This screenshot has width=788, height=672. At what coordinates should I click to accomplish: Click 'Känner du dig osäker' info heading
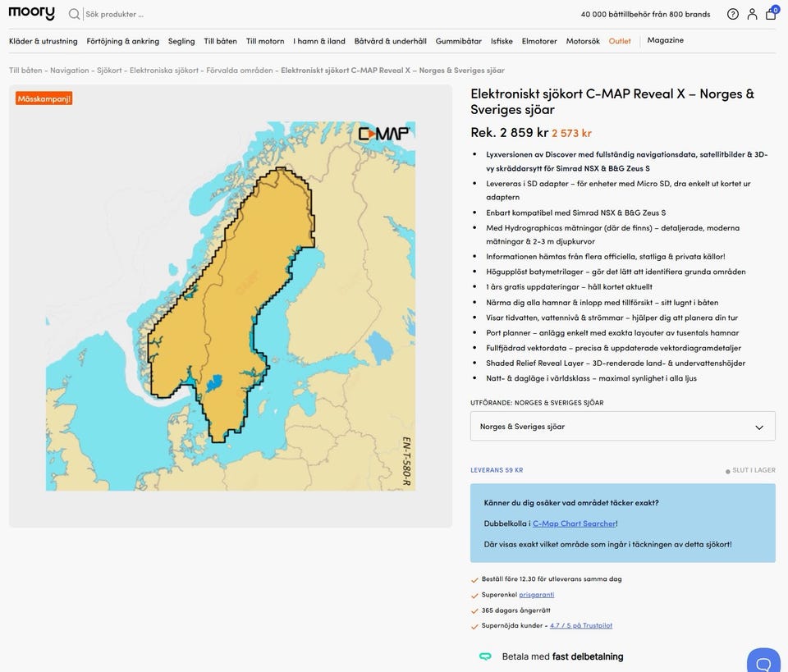pyautogui.click(x=571, y=503)
